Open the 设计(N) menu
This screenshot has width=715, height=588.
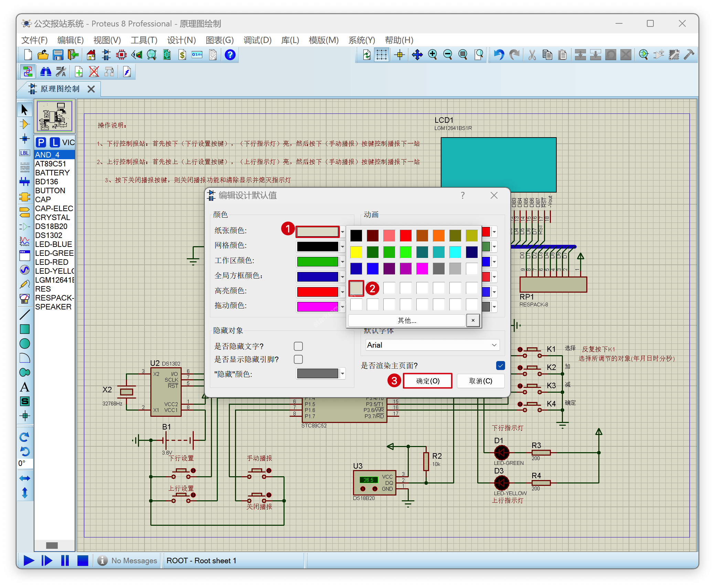coord(181,40)
